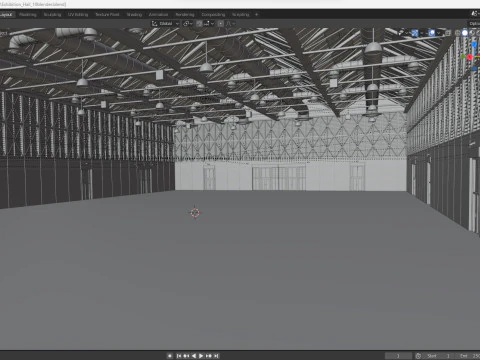Open the Sculpting workspace tab
The image size is (480, 360).
pyautogui.click(x=52, y=15)
